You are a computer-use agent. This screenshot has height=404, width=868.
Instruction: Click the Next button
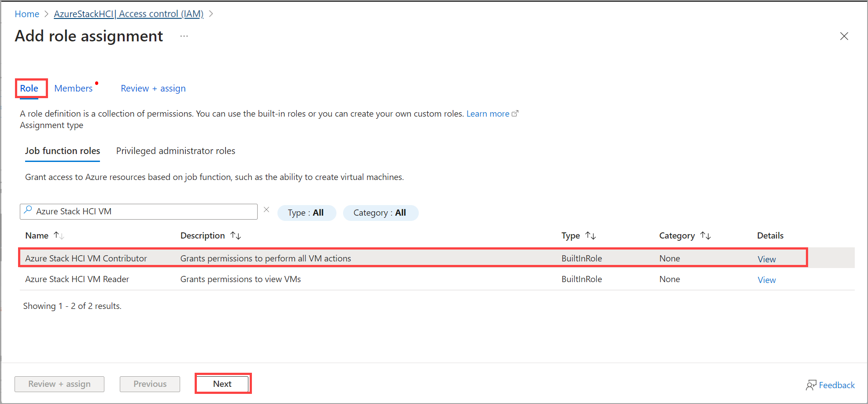222,384
